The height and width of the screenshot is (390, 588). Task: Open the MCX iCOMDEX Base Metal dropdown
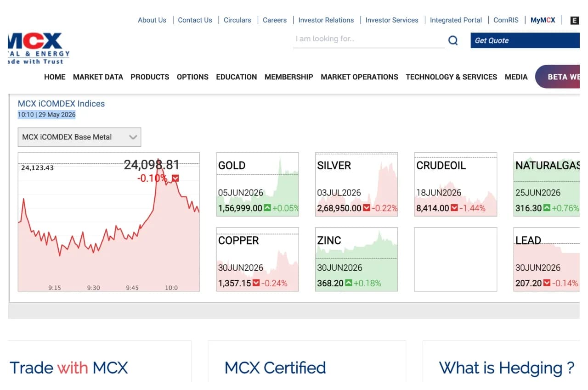click(x=79, y=137)
